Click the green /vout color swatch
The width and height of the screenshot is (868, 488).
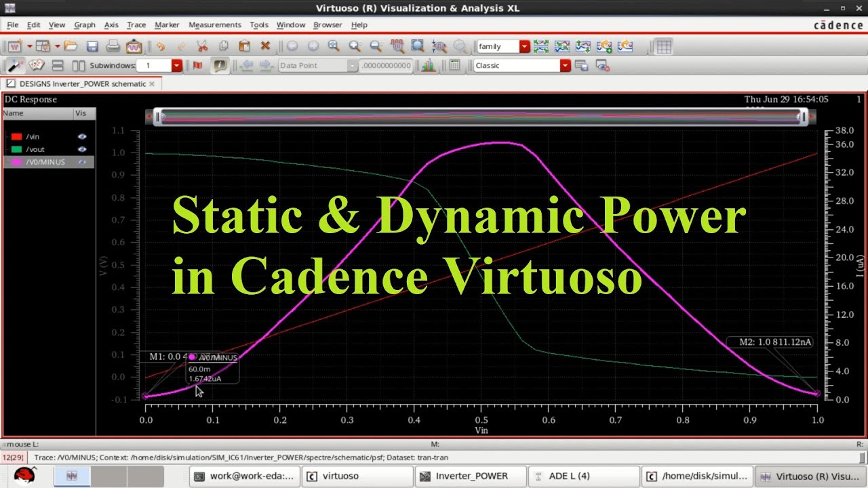coord(17,149)
